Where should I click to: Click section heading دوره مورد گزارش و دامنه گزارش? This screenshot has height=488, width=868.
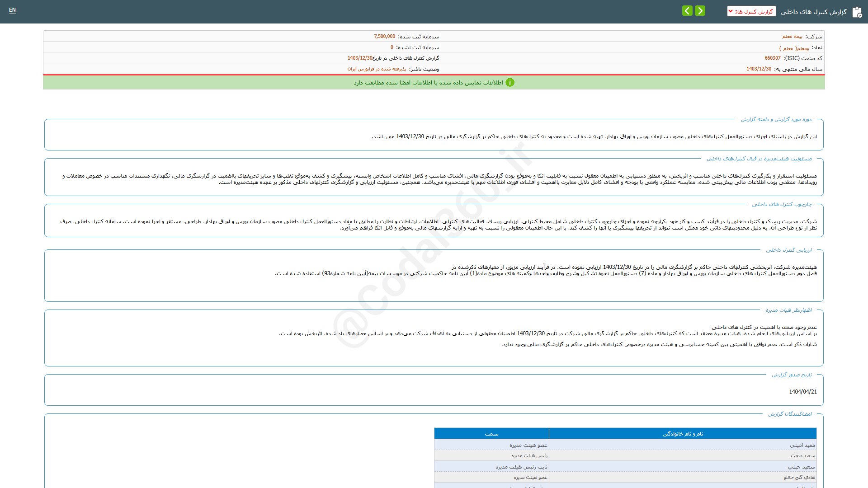776,120
